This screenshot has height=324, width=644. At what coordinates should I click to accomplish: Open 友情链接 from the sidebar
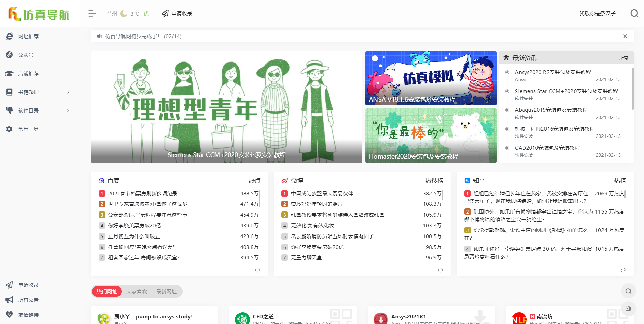tap(9, 315)
